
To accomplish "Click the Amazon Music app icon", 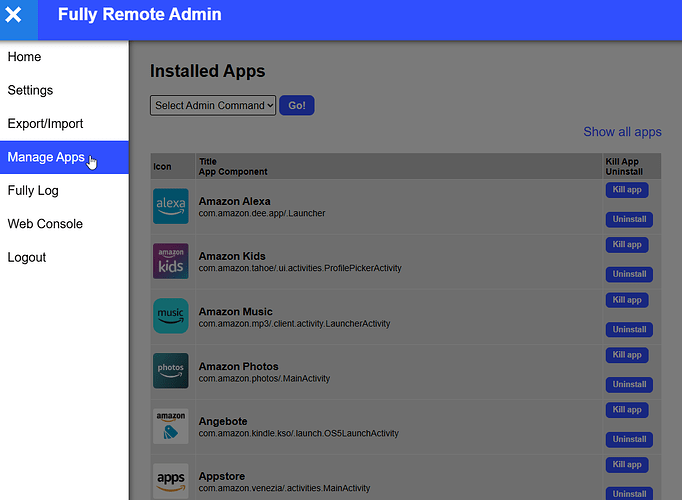I will point(170,316).
